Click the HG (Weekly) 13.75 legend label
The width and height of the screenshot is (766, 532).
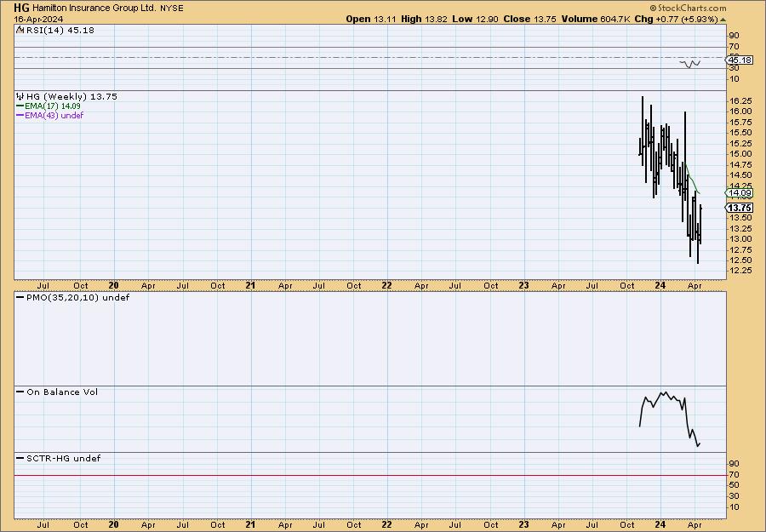[71, 96]
